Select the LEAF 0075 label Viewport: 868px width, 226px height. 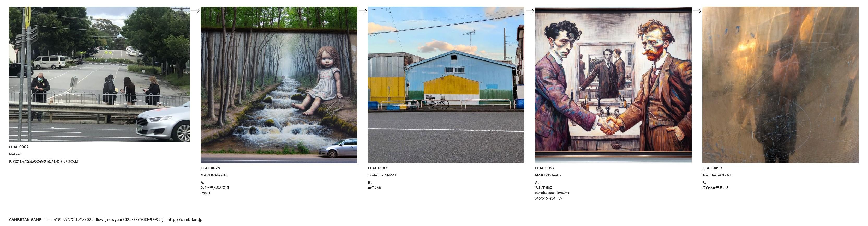(210, 168)
